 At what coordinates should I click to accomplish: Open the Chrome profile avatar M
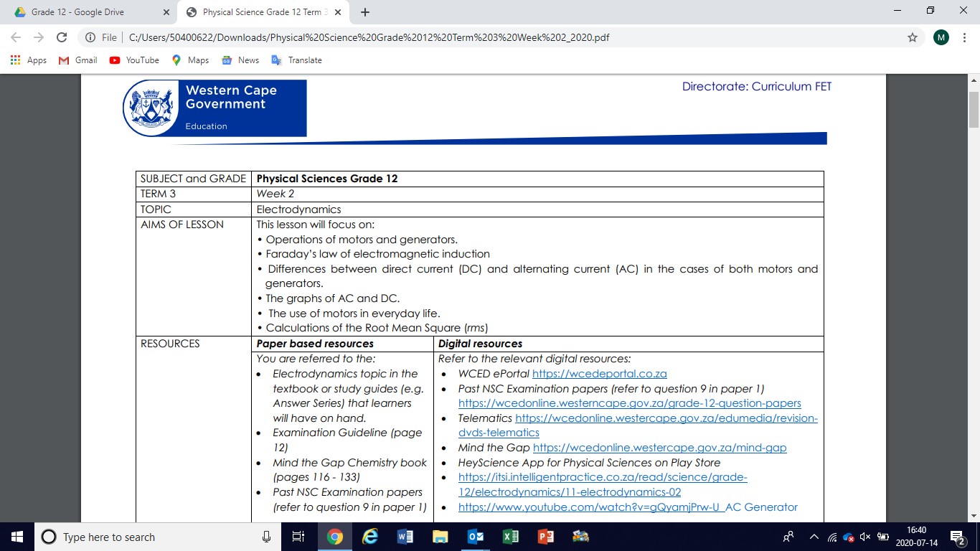click(x=941, y=37)
